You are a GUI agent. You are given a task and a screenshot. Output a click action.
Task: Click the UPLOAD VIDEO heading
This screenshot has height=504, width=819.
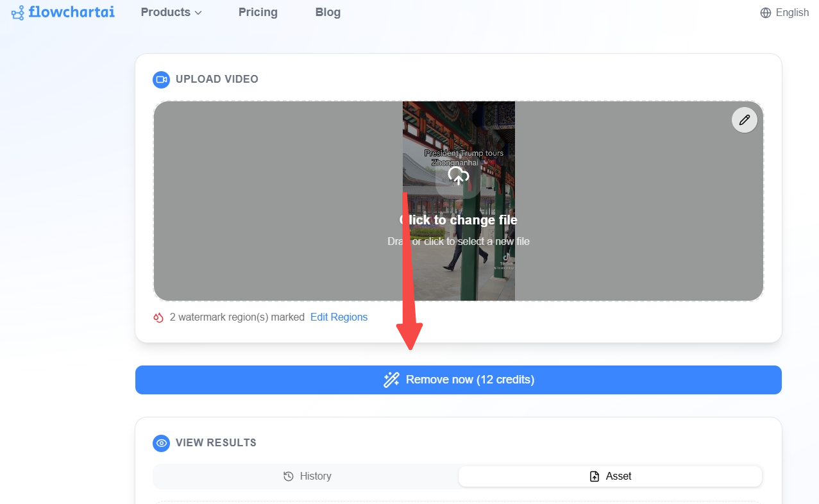[x=217, y=80]
